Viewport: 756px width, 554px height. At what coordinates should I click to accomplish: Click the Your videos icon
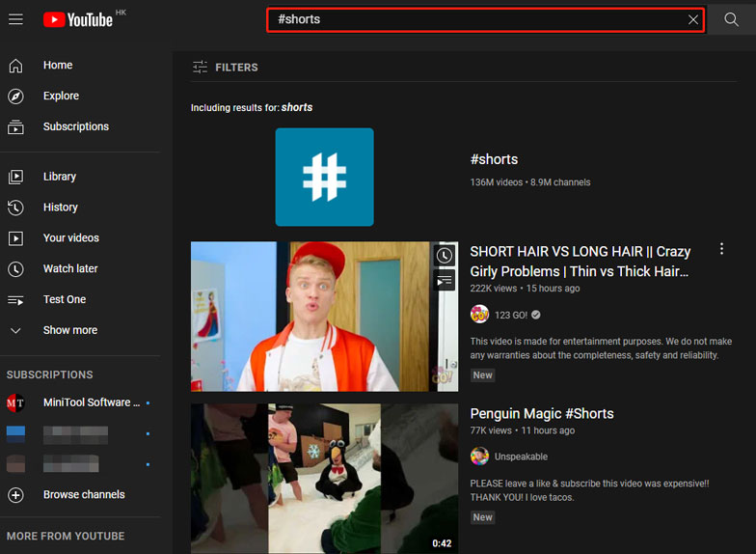tap(15, 238)
